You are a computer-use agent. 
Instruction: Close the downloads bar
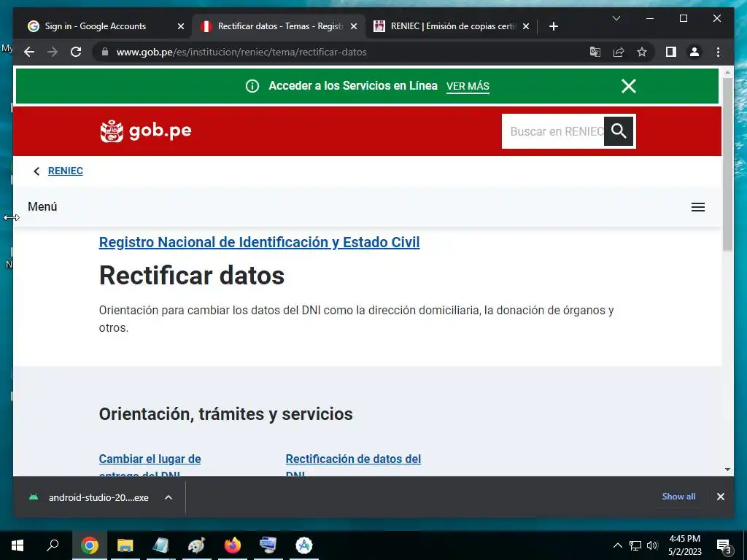click(x=720, y=497)
